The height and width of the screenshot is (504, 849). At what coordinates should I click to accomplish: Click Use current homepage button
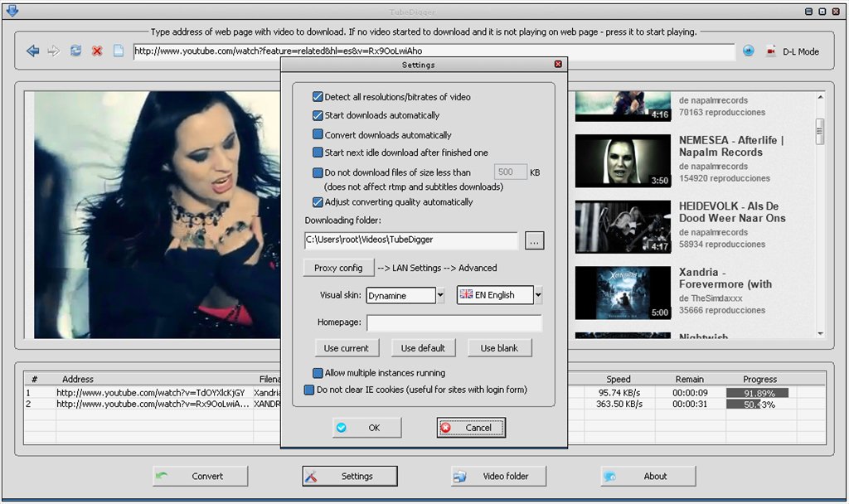(347, 348)
